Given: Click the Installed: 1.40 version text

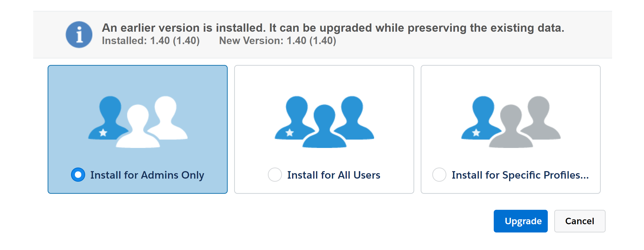Looking at the screenshot, I should click(151, 41).
